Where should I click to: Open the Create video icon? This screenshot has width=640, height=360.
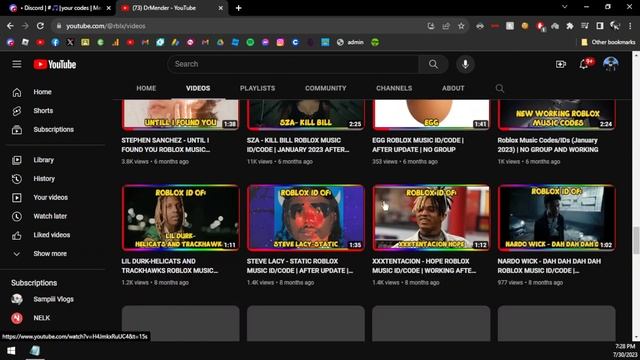point(561,64)
